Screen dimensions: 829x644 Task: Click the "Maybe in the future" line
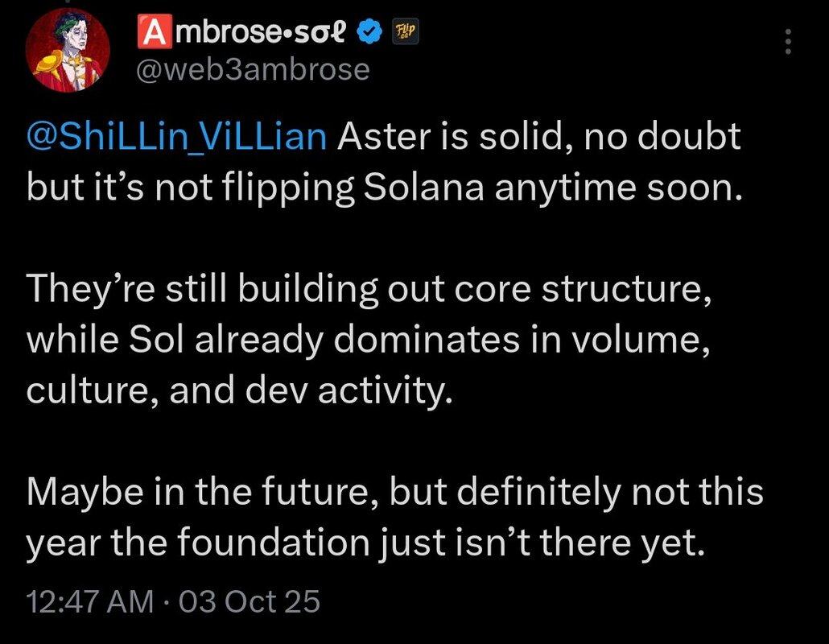[394, 493]
